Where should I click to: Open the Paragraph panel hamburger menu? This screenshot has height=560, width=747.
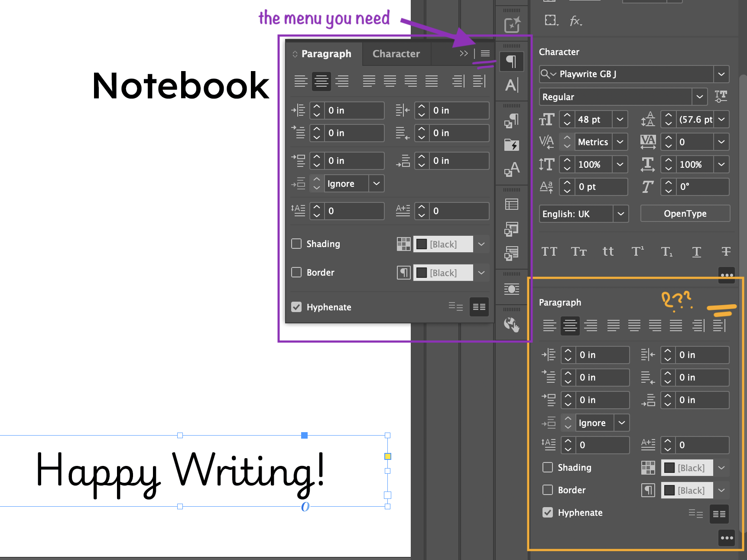(485, 53)
